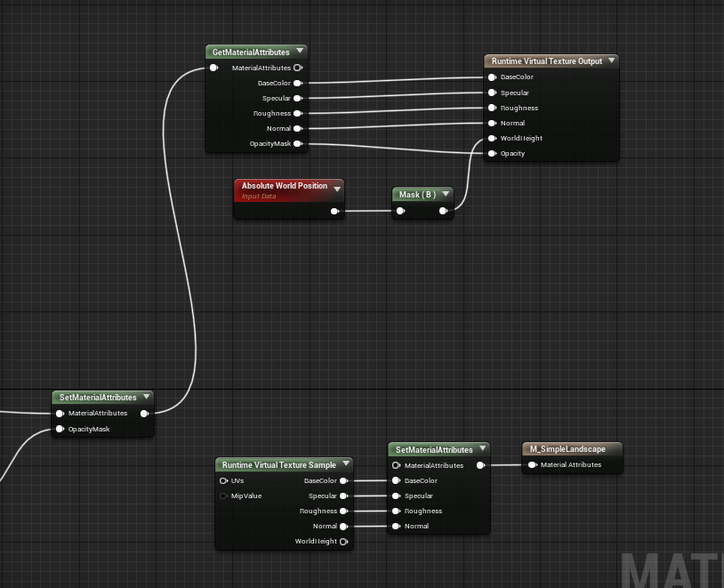The height and width of the screenshot is (588, 724).
Task: Click MipValue input pin on Runtime Virtual Texture Sample
Action: pos(224,496)
